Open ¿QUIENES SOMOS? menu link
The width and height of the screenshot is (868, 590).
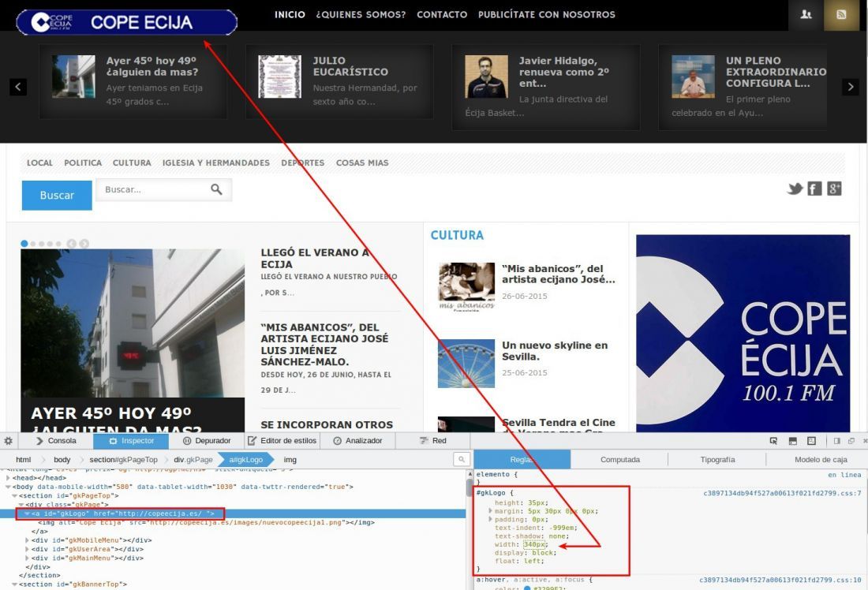[x=361, y=14]
